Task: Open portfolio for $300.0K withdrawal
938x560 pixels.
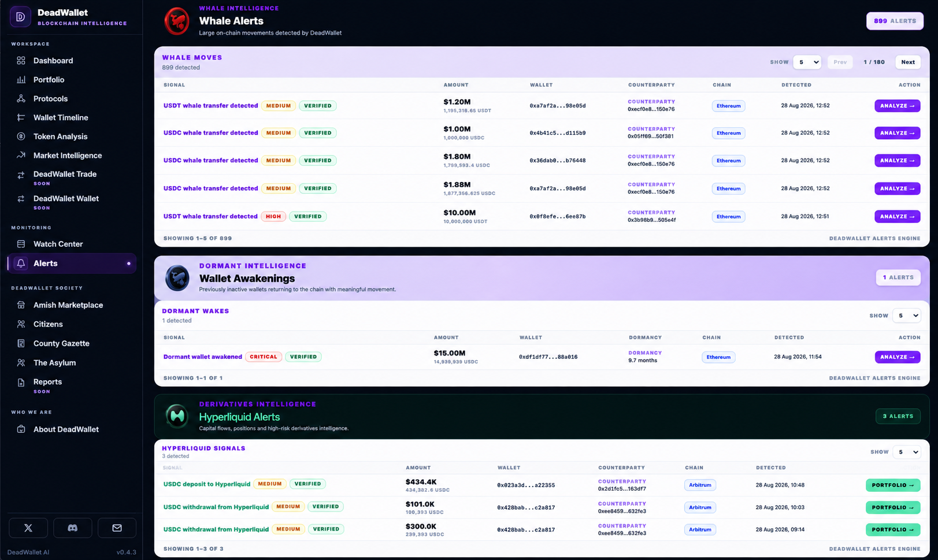Action: (x=893, y=529)
